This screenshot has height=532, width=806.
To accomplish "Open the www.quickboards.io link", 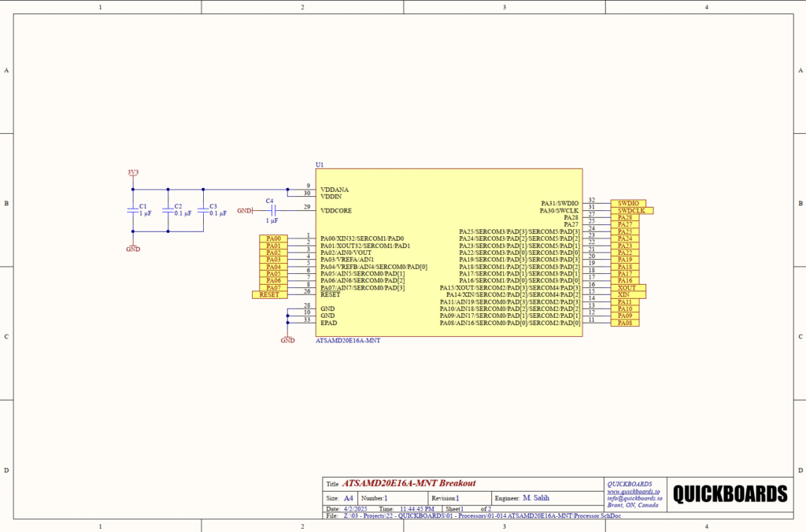I will 632,491.
